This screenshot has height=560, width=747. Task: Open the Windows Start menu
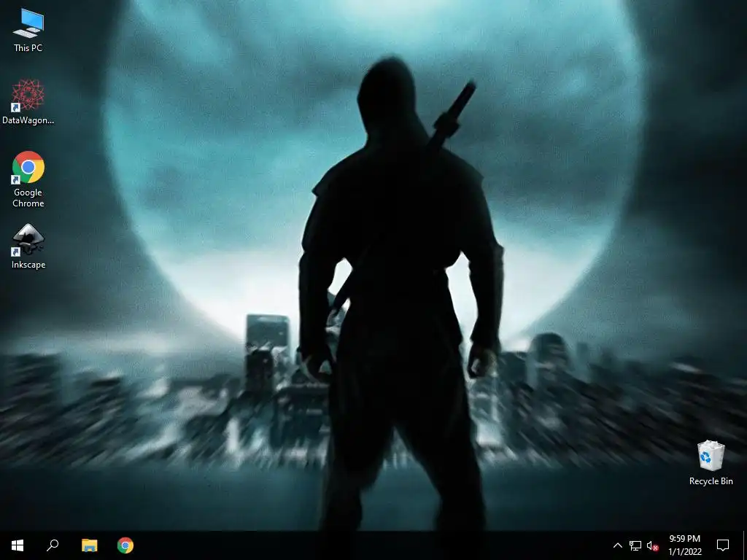pos(18,545)
